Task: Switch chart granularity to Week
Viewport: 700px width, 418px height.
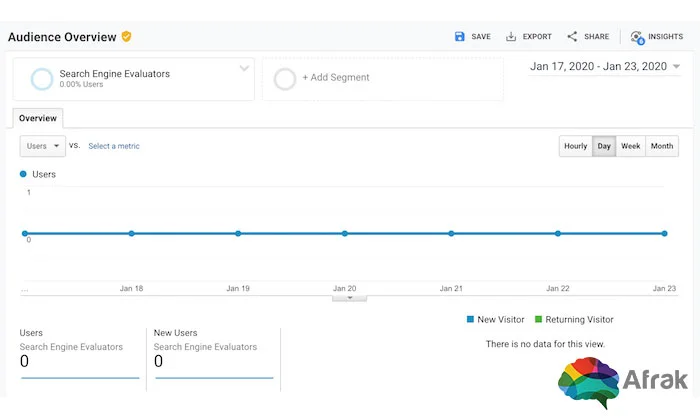Action: pos(630,146)
